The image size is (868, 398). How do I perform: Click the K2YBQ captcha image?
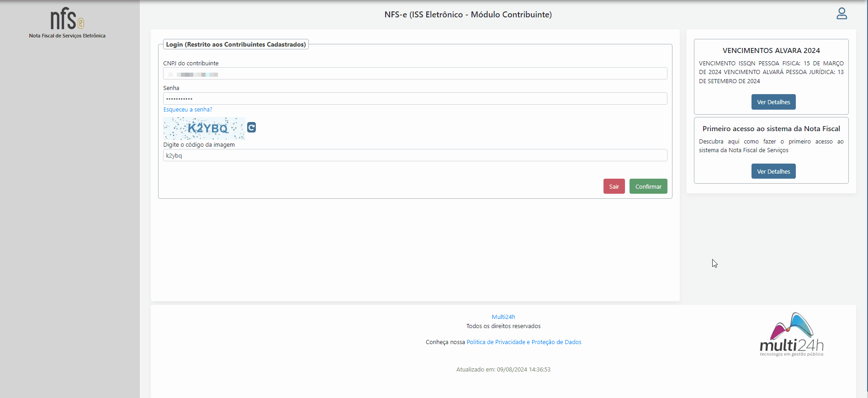[204, 128]
